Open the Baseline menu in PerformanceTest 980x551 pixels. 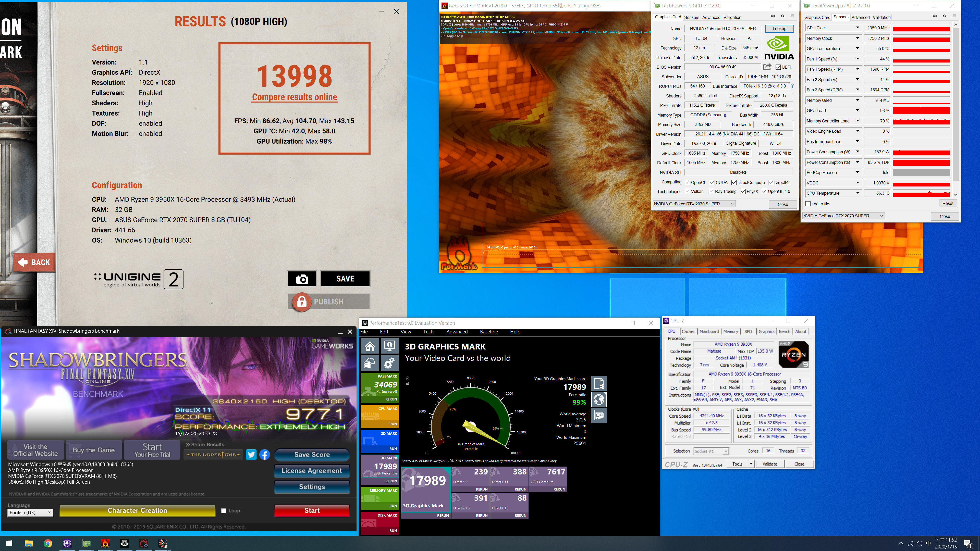click(488, 332)
